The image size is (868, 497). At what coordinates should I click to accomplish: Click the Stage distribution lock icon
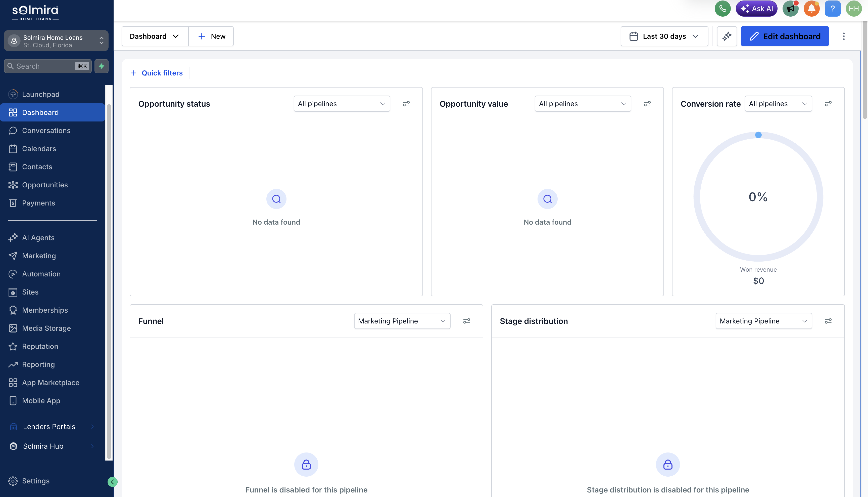click(668, 465)
